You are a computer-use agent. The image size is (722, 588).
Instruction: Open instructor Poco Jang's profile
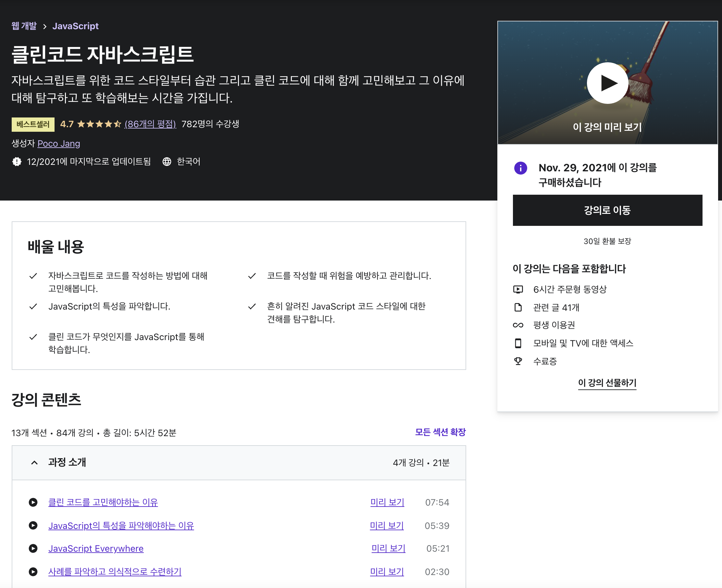point(59,144)
